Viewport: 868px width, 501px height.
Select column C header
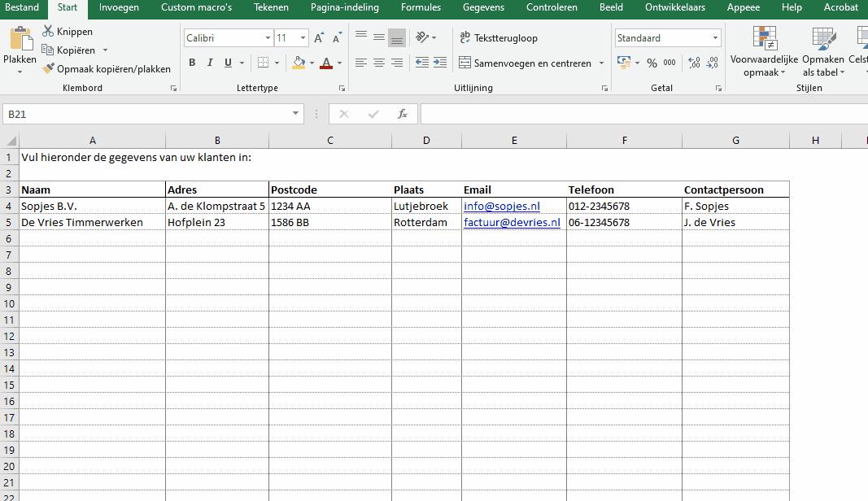click(x=330, y=140)
